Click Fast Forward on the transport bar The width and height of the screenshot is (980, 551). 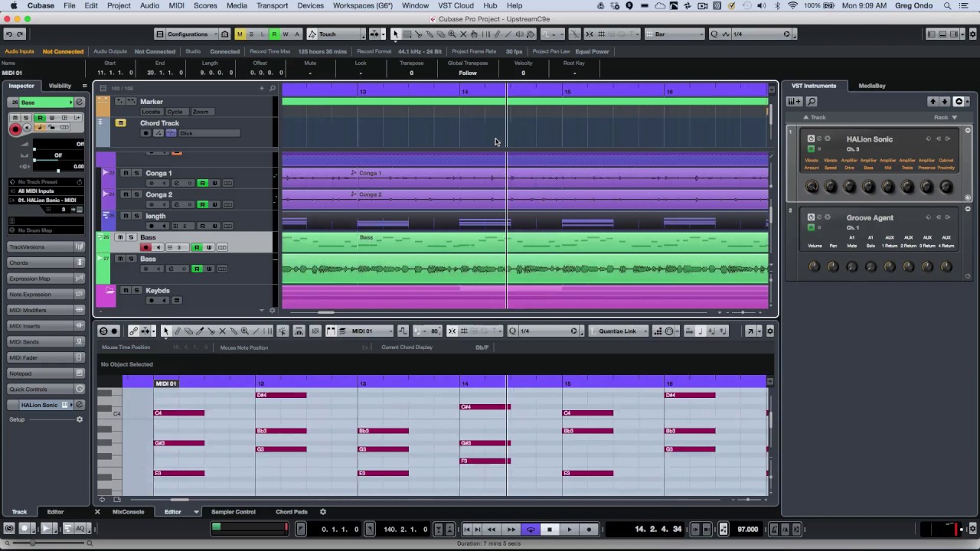511,529
